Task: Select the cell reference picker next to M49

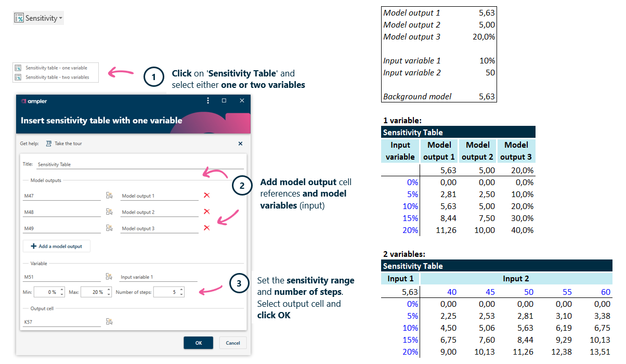Action: coord(109,228)
